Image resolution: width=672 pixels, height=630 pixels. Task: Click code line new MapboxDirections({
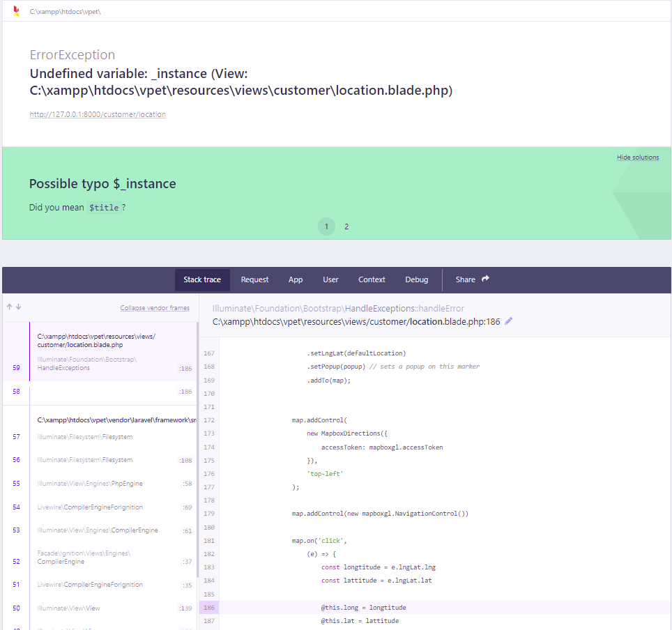[346, 433]
